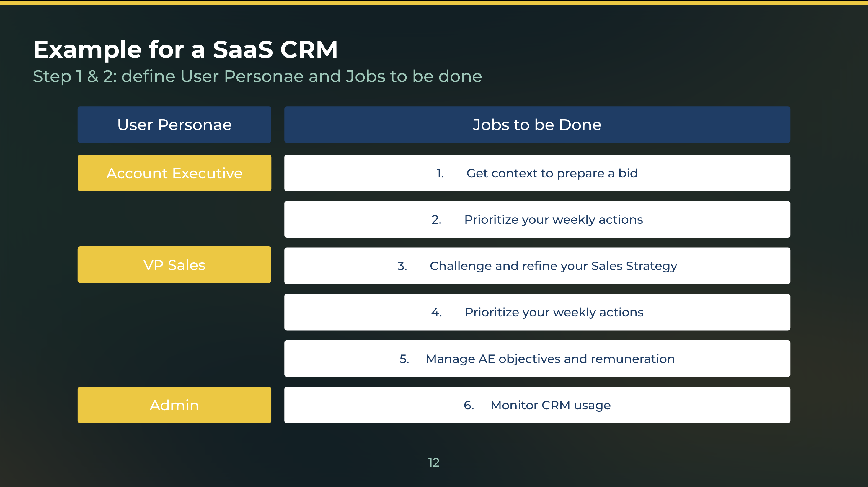
Task: Select job 'Get context to prepare a bid'
Action: point(537,173)
